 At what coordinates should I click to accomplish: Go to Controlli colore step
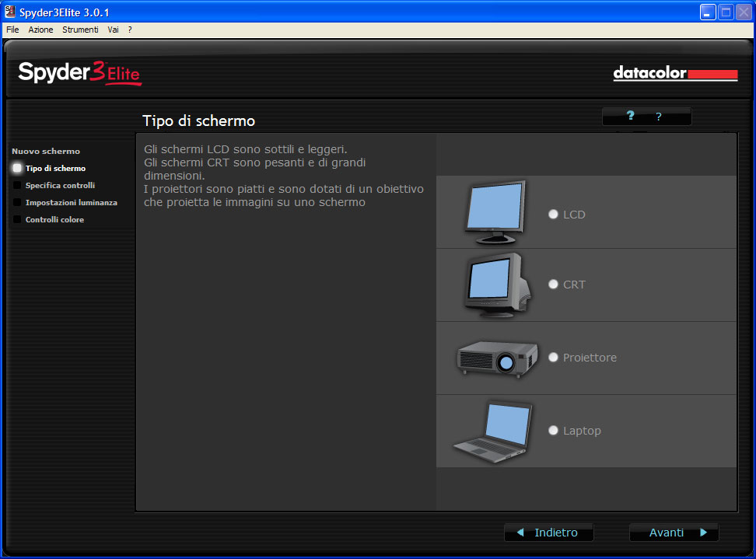coord(54,220)
